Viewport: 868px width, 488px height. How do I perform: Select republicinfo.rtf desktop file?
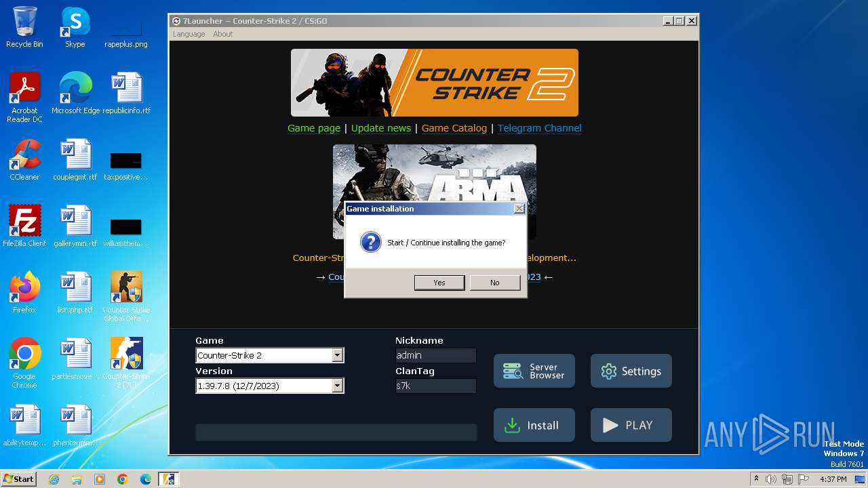126,94
